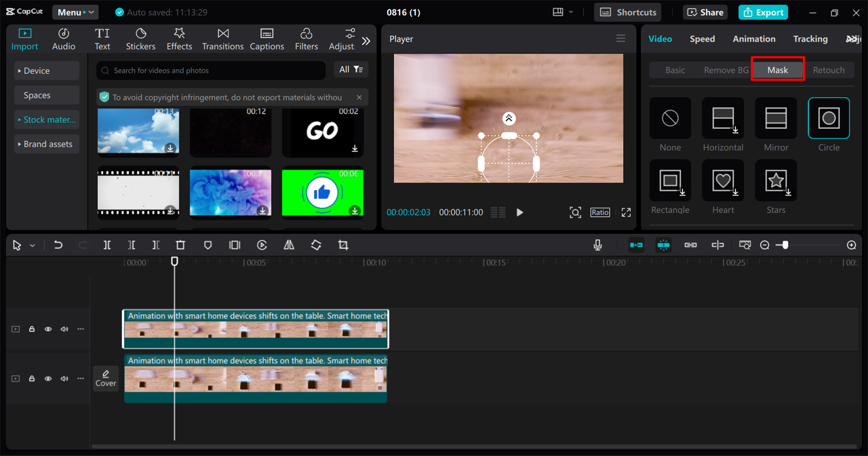This screenshot has height=456, width=868.
Task: Zoom in the timeline
Action: pos(852,245)
